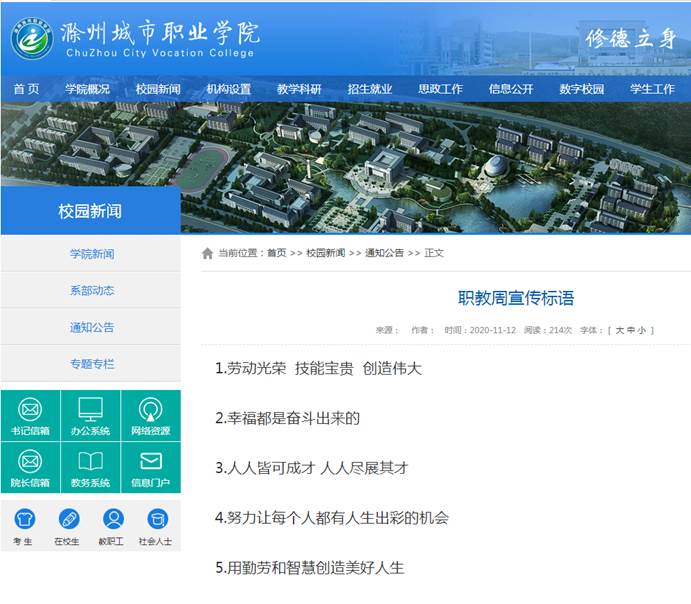The image size is (691, 604).
Task: Choose the 教职工 person icon
Action: coord(112,519)
